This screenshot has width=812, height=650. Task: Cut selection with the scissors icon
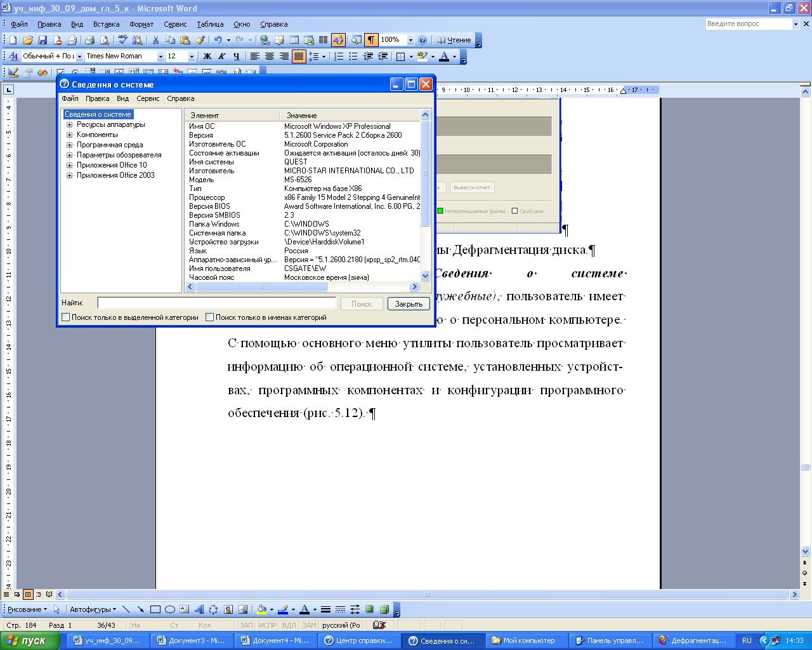(x=155, y=40)
